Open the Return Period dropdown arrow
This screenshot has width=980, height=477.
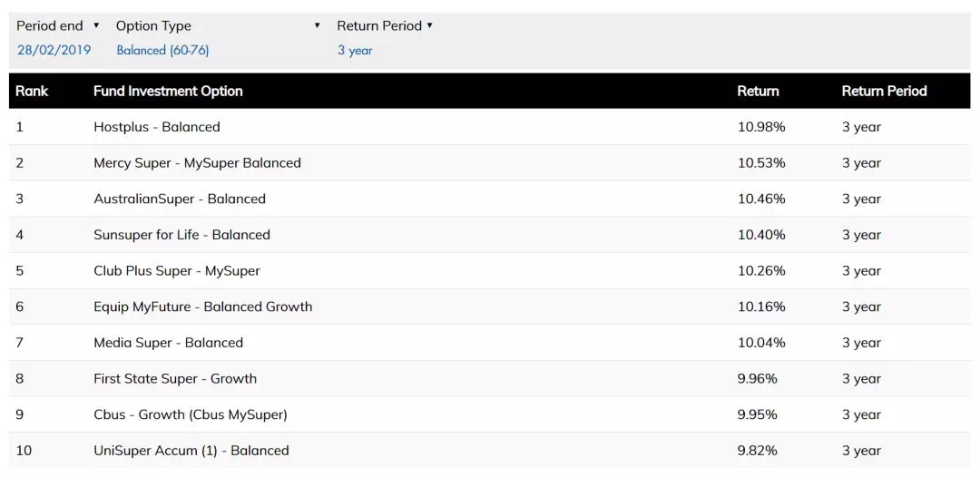coord(429,25)
